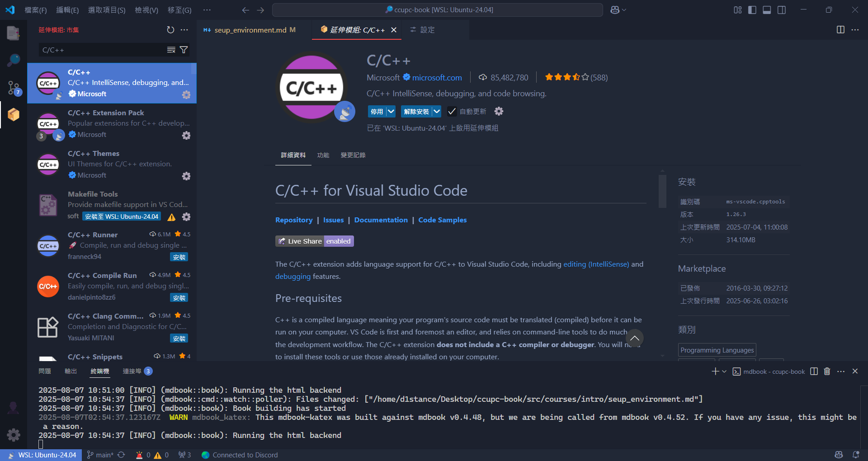The height and width of the screenshot is (461, 868).
Task: Customize layout icon in title bar
Action: coord(738,10)
